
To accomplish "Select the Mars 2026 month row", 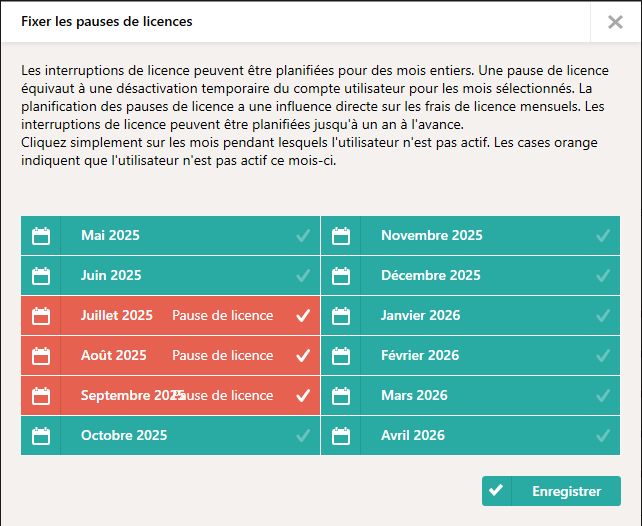I will click(x=470, y=395).
